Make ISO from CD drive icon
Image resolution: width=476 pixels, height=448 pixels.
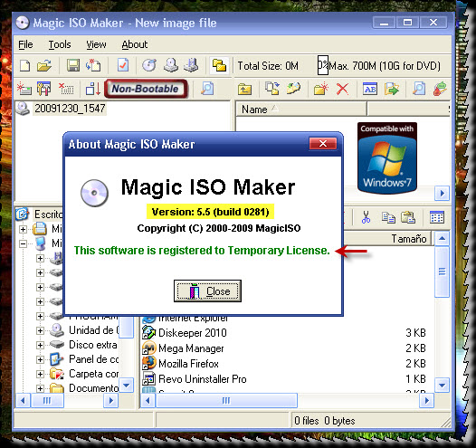tap(171, 65)
